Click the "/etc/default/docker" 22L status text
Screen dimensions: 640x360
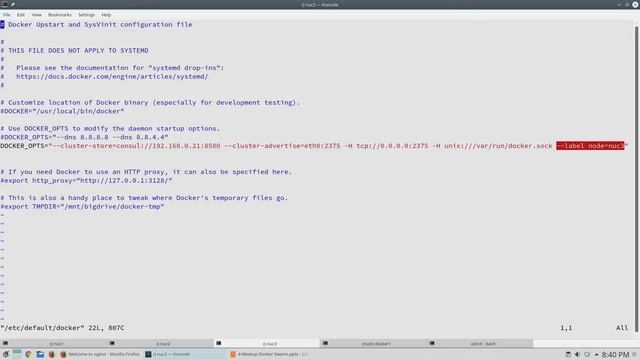point(62,328)
